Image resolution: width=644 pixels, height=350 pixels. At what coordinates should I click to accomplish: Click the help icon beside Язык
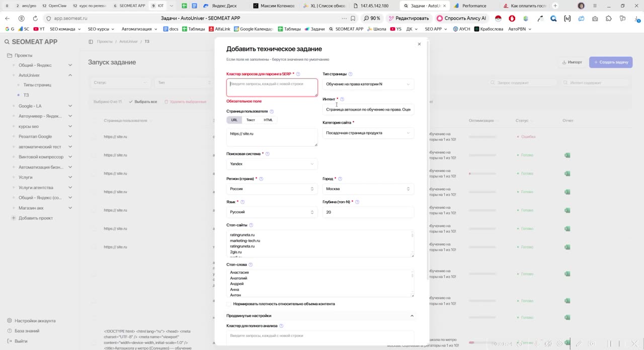pyautogui.click(x=243, y=202)
